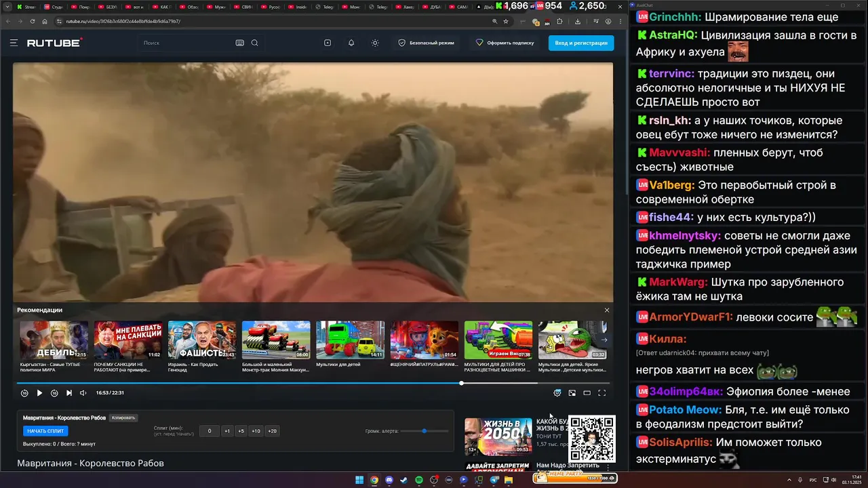The height and width of the screenshot is (488, 868).
Task: Switch to the Inside browser tab
Action: click(298, 7)
